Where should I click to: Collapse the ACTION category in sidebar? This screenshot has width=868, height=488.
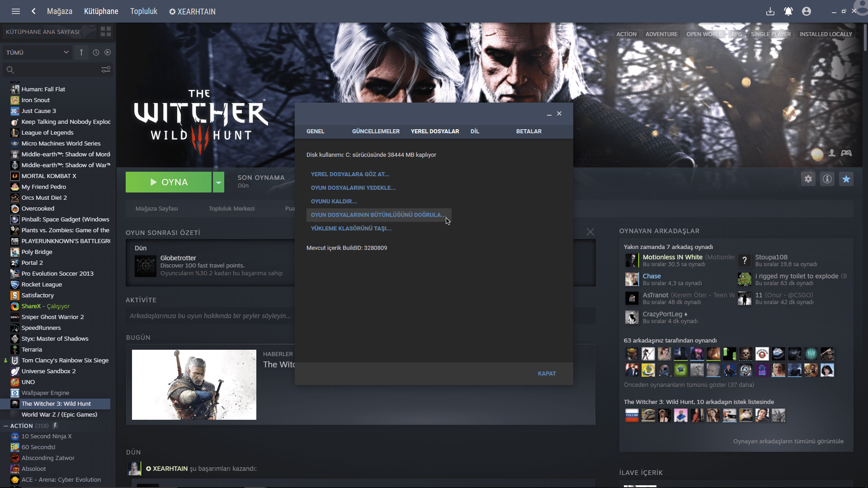point(6,426)
